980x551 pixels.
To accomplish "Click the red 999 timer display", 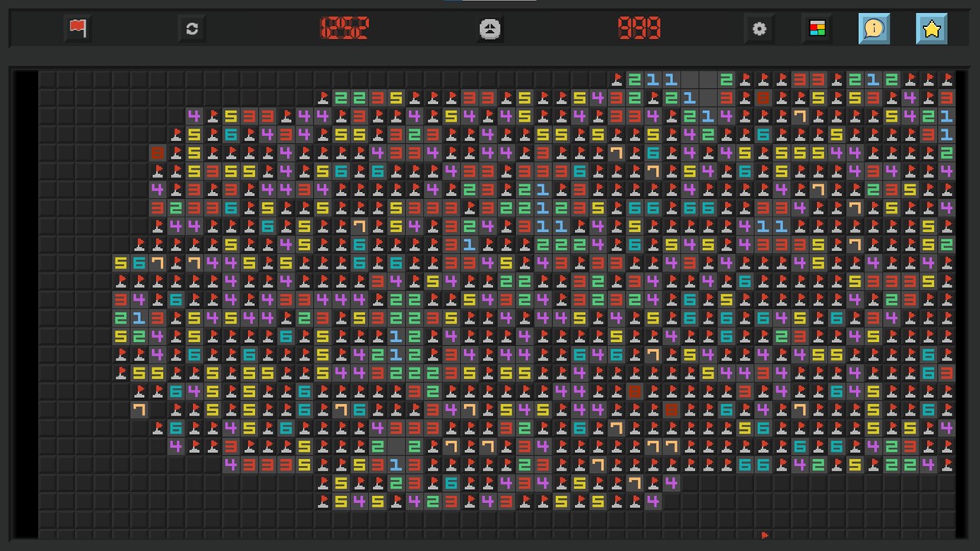I will 639,29.
